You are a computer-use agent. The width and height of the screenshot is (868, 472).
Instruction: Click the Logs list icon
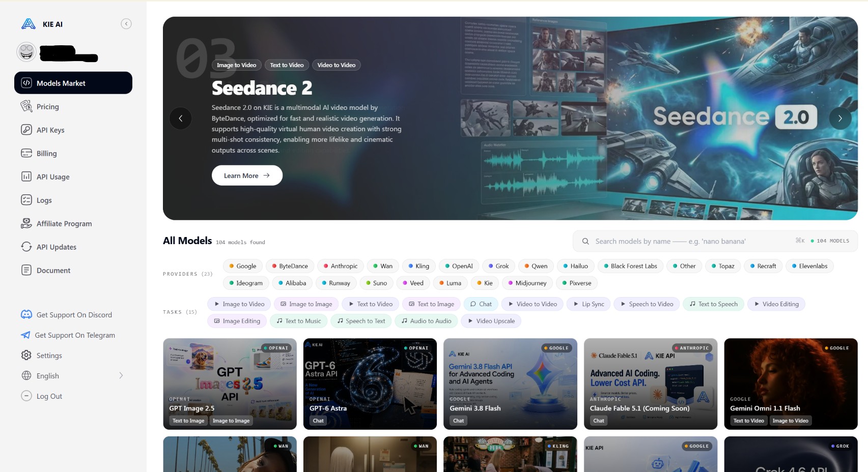pyautogui.click(x=26, y=200)
